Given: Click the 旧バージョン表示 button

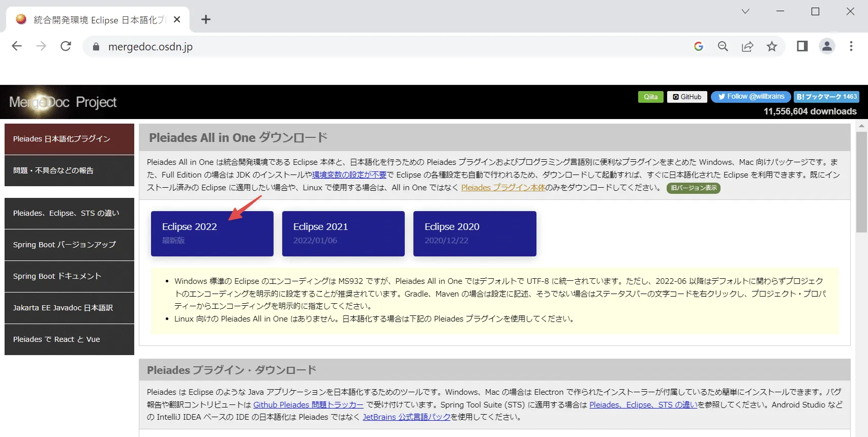Looking at the screenshot, I should pyautogui.click(x=694, y=188).
